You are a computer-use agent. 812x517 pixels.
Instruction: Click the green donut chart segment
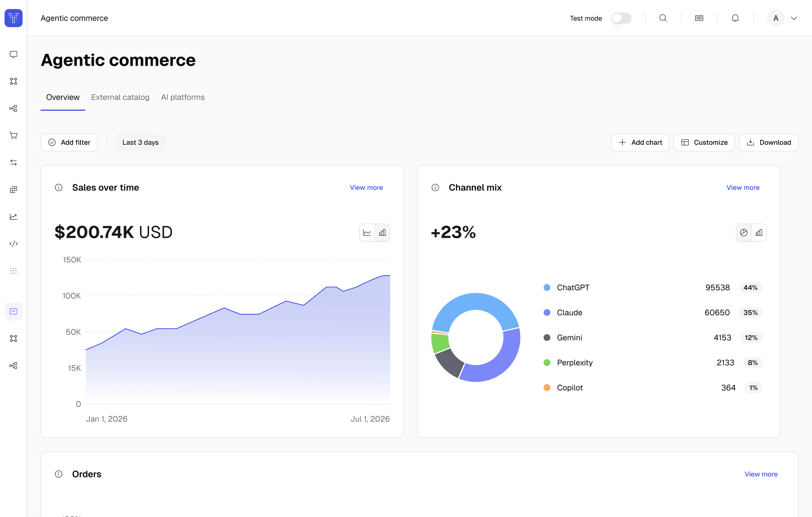(x=440, y=343)
